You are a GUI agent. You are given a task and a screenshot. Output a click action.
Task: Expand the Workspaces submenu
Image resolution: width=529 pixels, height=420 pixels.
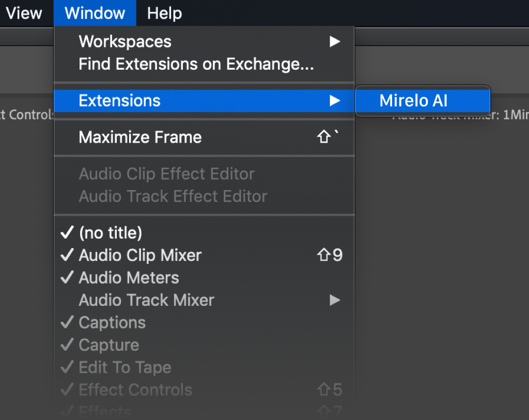[x=335, y=42]
